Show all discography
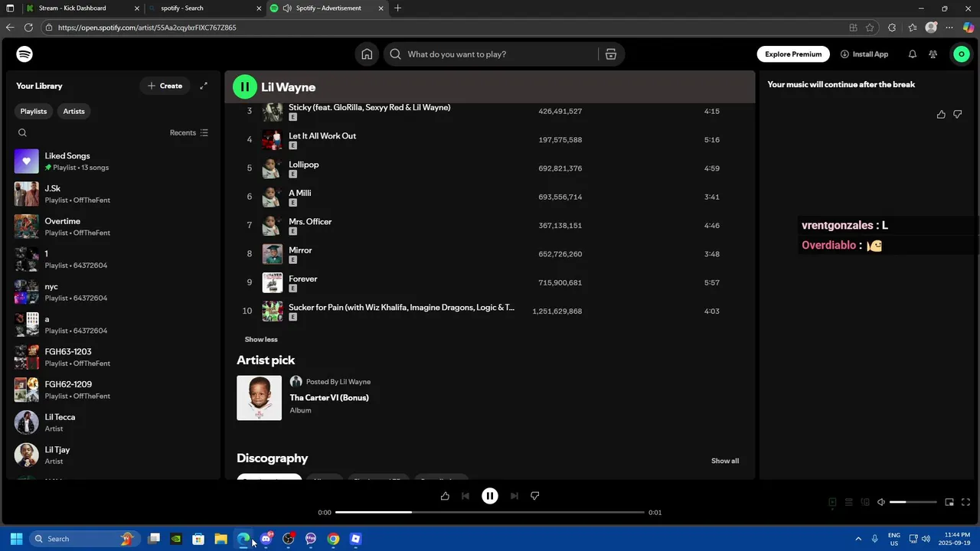The height and width of the screenshot is (551, 980). pos(725,461)
